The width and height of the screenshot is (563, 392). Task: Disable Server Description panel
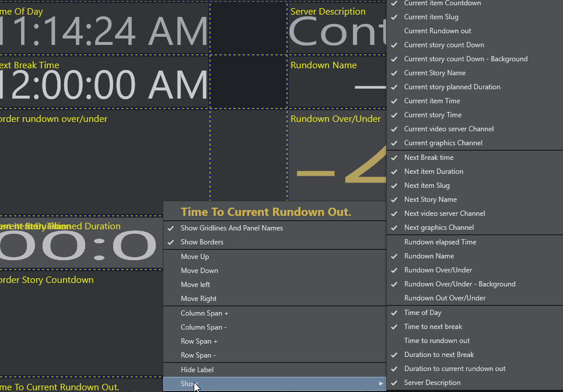(432, 383)
